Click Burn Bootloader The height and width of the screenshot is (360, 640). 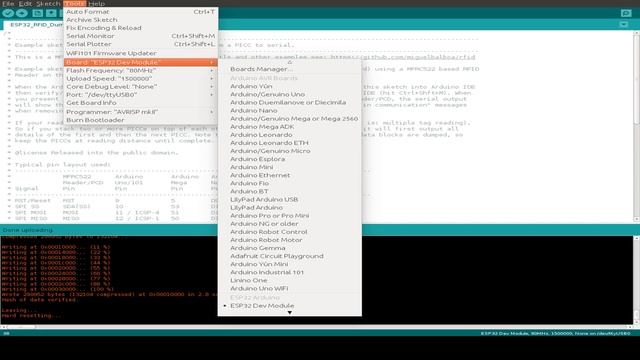(x=140, y=120)
